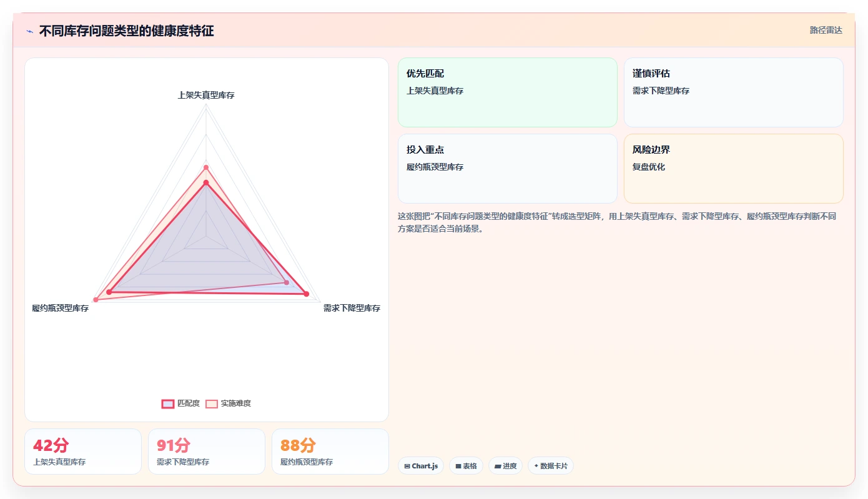Click 上架失真型库存 text in 优先匹配 card

[435, 91]
